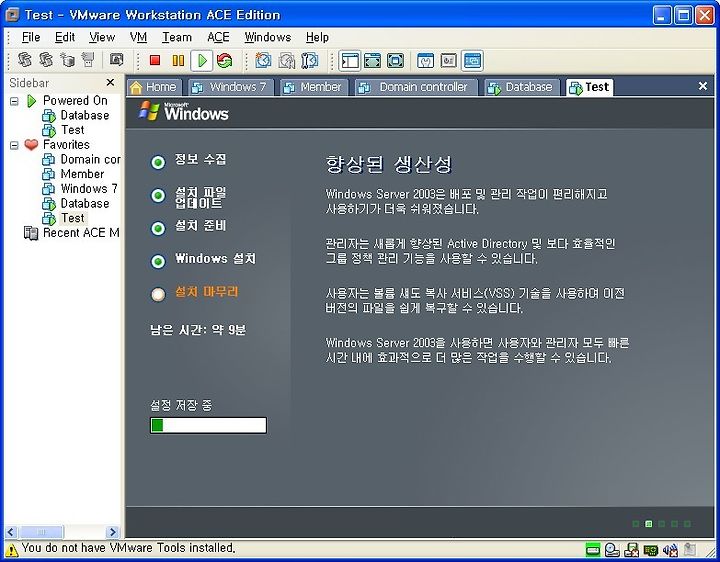This screenshot has width=720, height=562.
Task: Click the preview in player toolbar icon
Action: click(x=116, y=60)
